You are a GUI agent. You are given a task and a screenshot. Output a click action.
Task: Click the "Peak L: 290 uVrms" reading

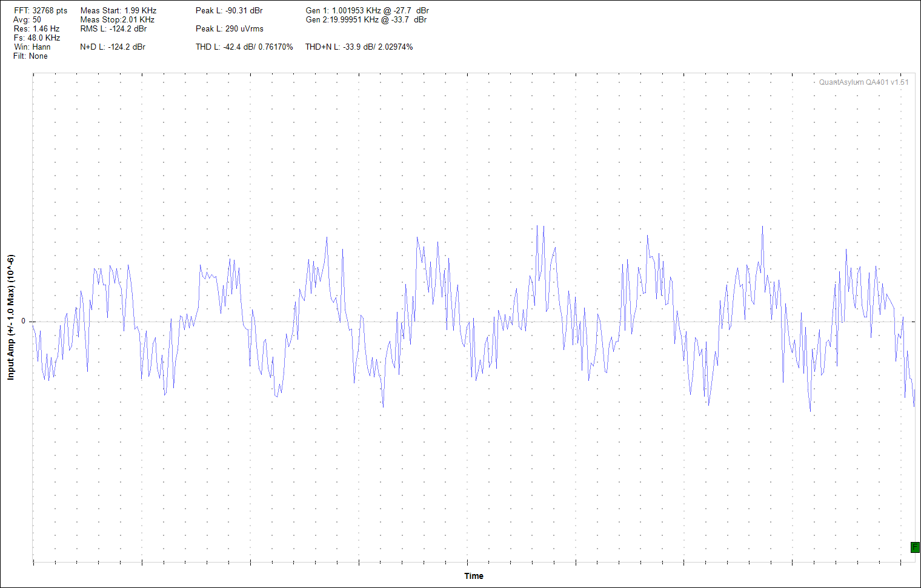point(230,28)
